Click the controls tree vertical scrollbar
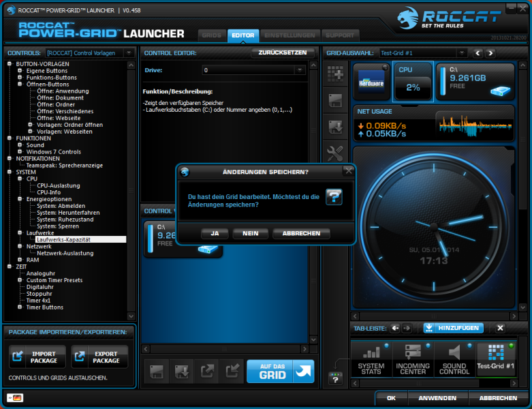Image resolution: width=532 pixels, height=409 pixels. click(x=131, y=190)
